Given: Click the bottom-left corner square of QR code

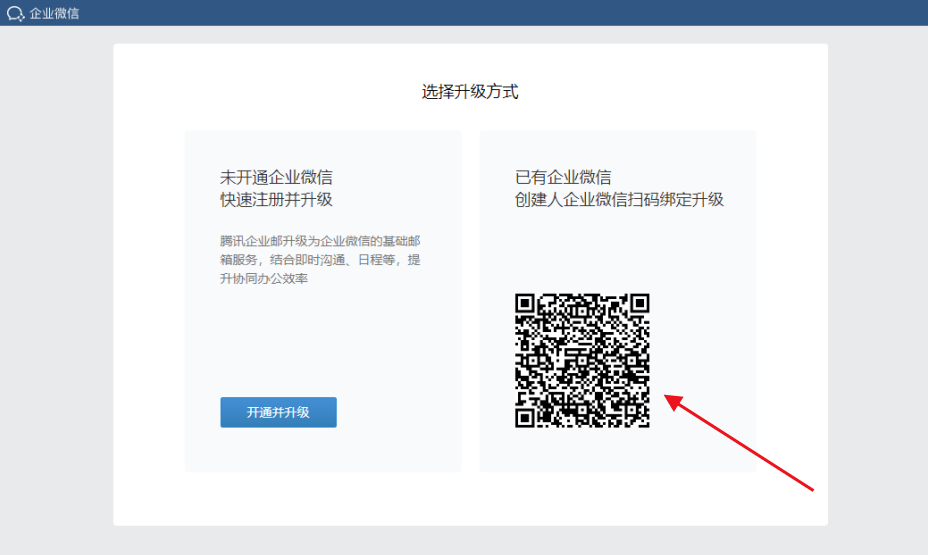Looking at the screenshot, I should [526, 416].
